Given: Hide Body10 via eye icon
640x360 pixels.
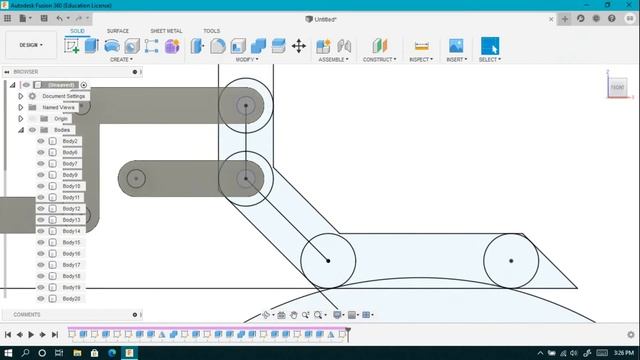Looking at the screenshot, I should pos(40,186).
